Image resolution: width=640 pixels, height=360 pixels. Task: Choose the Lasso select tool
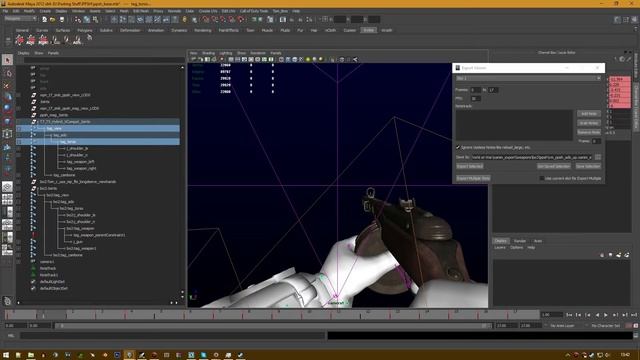pos(7,73)
